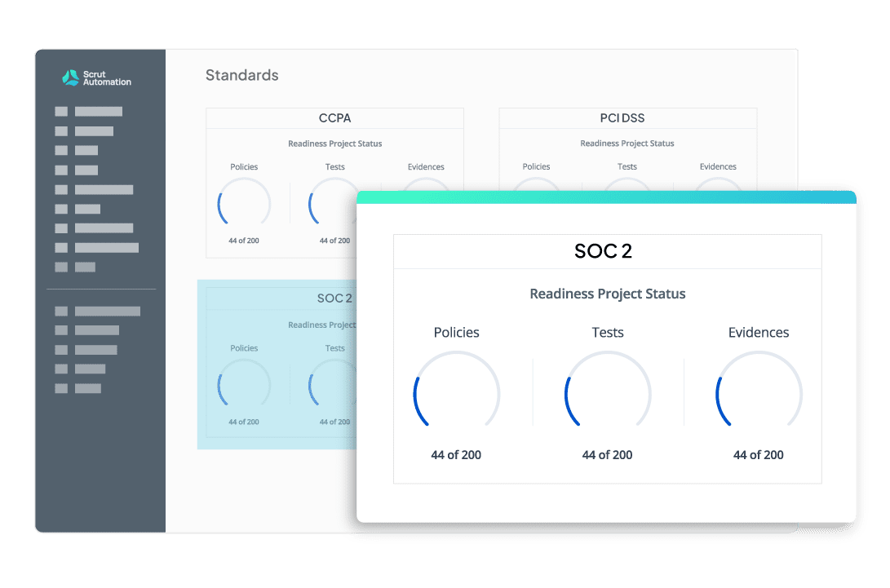Click 44 of 200 under Evidences in popup

pyautogui.click(x=759, y=455)
